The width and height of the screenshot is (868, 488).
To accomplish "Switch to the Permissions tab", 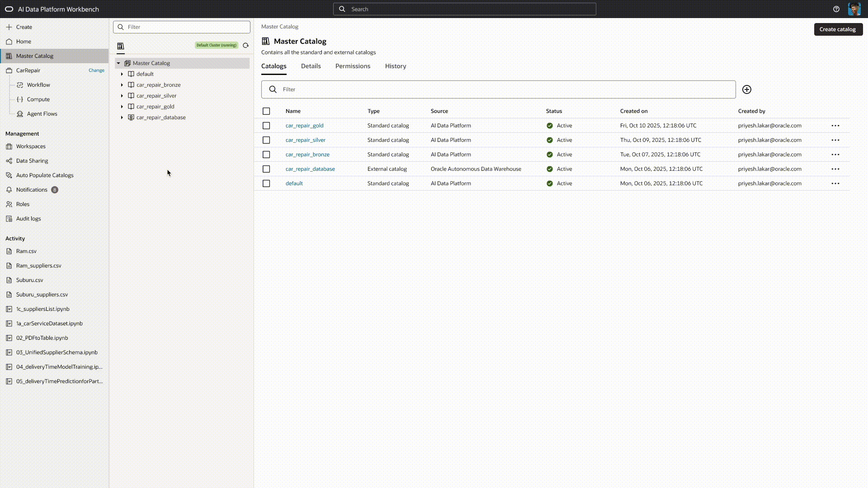I will (x=353, y=66).
